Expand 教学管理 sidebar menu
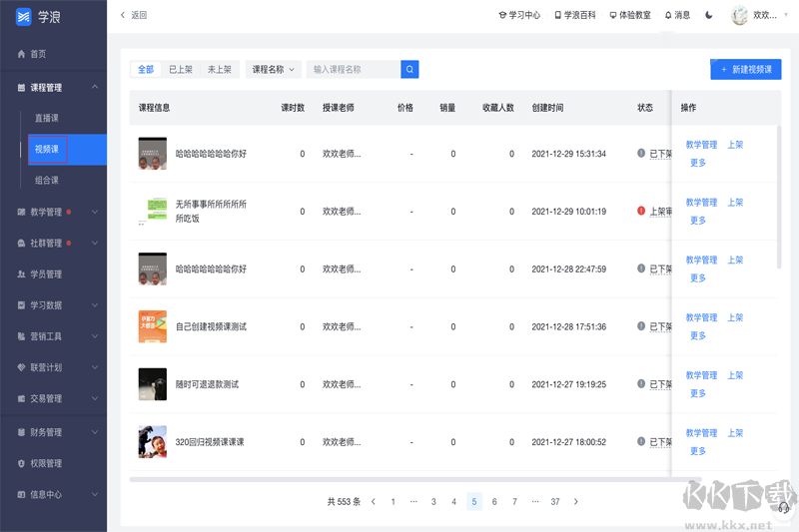799x532 pixels. (53, 212)
